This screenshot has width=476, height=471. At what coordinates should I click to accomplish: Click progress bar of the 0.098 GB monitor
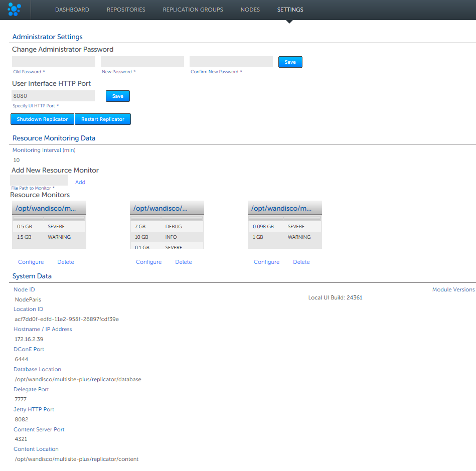pyautogui.click(x=285, y=218)
